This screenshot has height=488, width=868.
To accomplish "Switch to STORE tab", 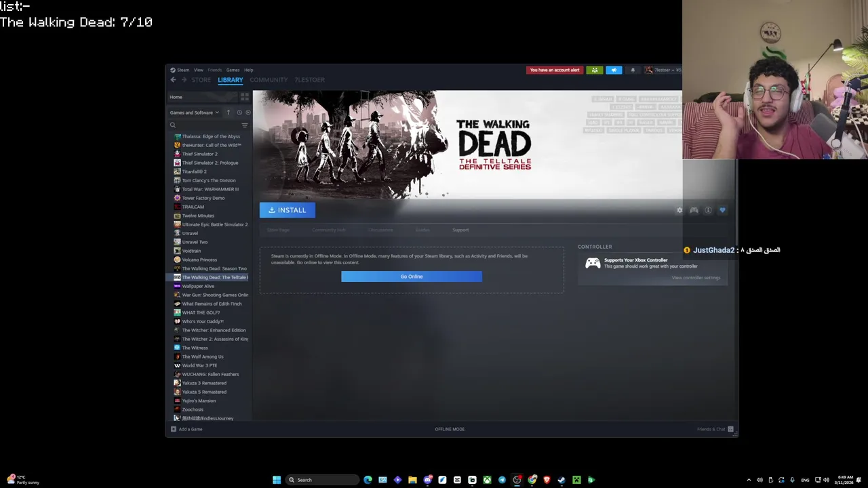I will [201, 80].
